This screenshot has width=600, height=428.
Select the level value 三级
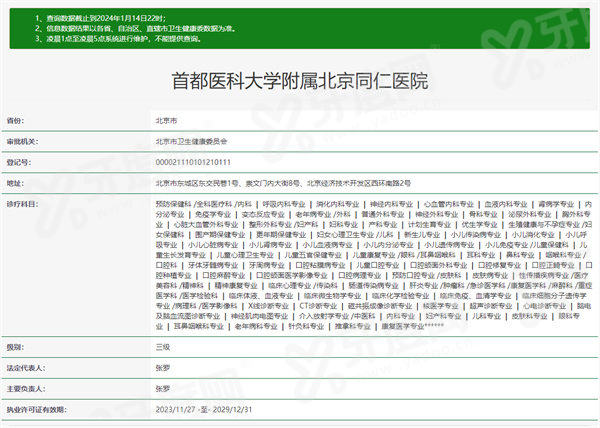coord(163,347)
